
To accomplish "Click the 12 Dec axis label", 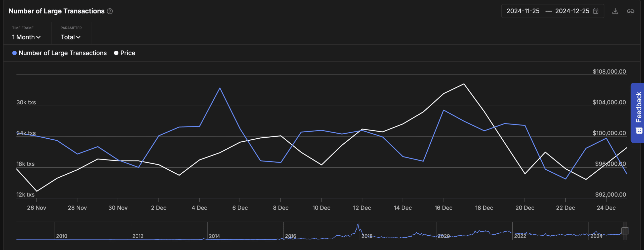I will 362,208.
